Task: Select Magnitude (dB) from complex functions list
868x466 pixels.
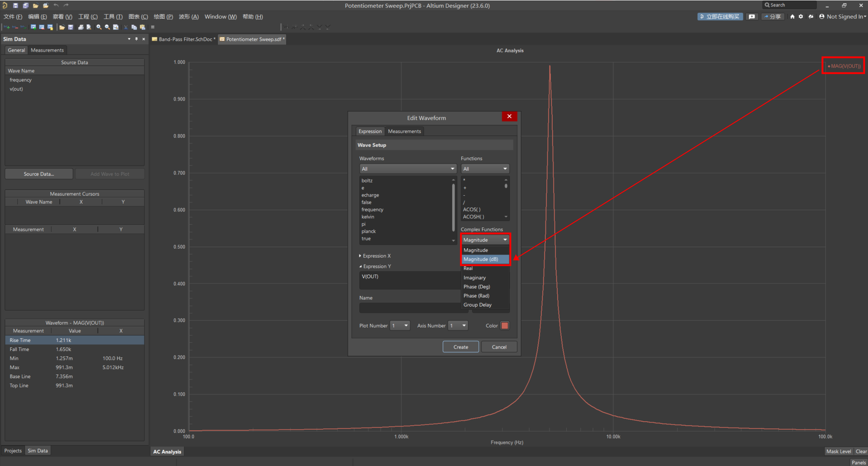Action: pos(481,259)
